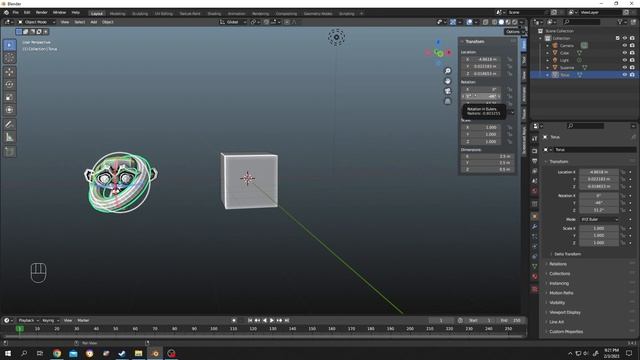
Task: Select the Measure tool
Action: point(9,137)
